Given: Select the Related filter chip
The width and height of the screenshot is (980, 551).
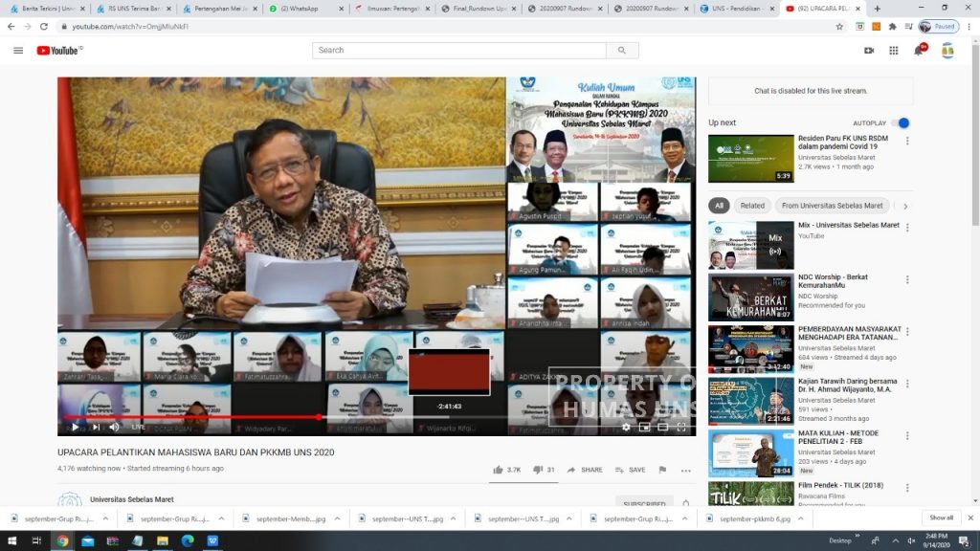Looking at the screenshot, I should pyautogui.click(x=752, y=206).
